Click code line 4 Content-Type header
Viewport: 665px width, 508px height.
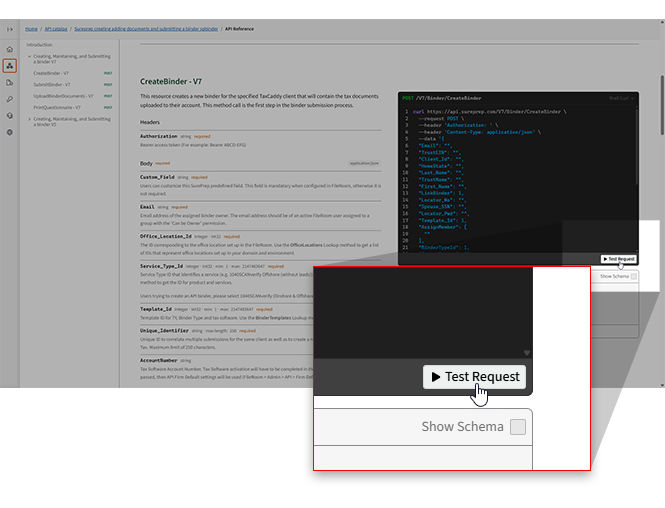[x=479, y=132]
